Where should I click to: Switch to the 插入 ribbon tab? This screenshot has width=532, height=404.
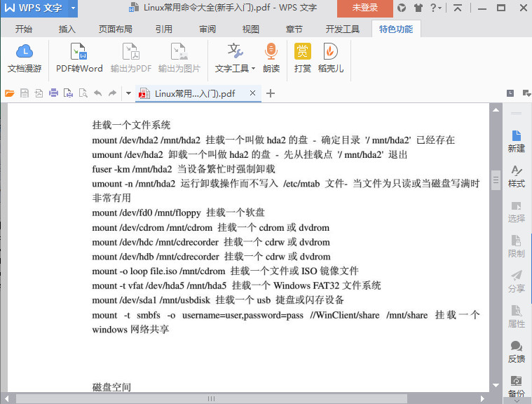pyautogui.click(x=67, y=29)
